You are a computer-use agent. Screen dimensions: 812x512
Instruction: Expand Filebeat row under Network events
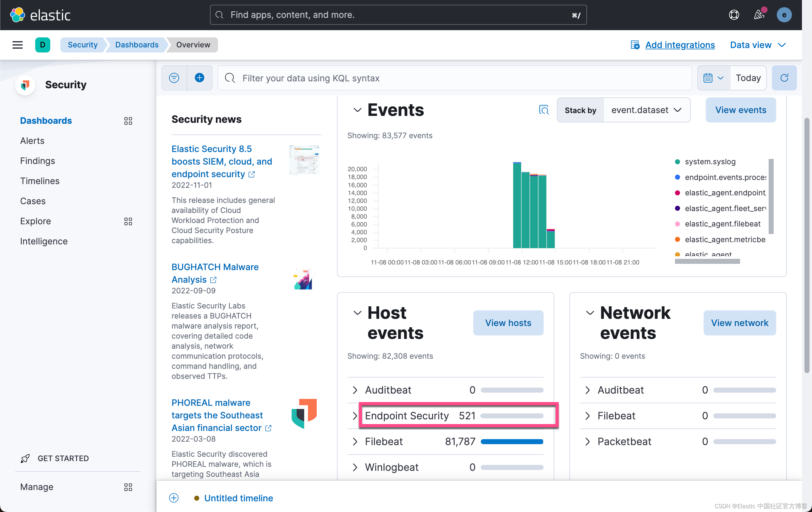click(587, 416)
